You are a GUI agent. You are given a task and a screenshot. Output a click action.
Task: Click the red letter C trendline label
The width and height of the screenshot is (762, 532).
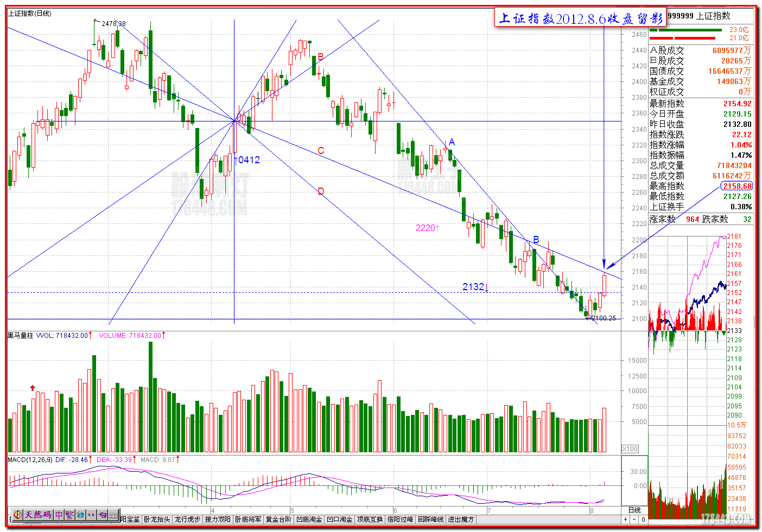[x=321, y=151]
